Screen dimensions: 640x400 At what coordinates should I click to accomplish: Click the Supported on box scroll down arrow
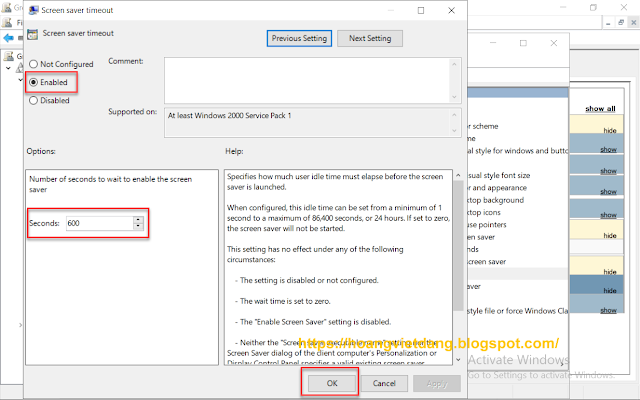coord(454,131)
